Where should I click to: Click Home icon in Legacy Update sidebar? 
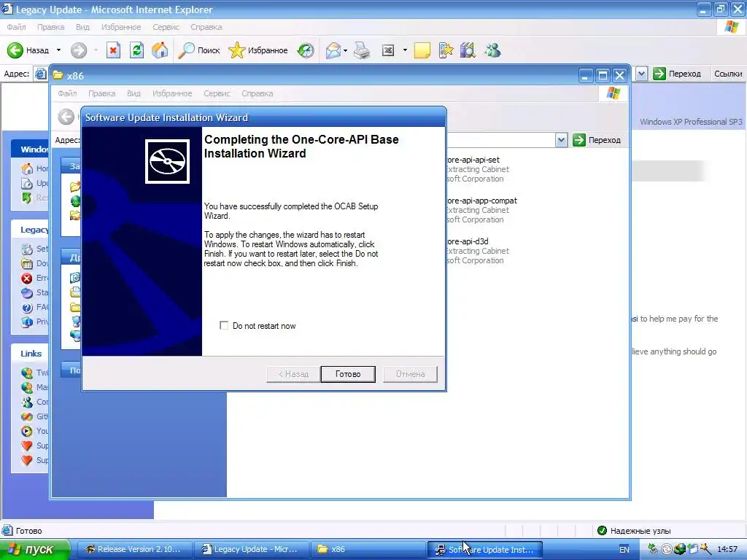point(27,168)
